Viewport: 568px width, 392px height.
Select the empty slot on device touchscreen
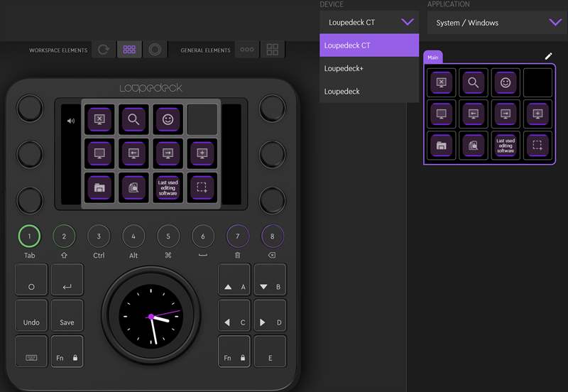(x=202, y=119)
